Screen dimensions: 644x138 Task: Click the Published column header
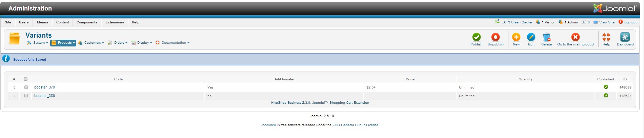click(x=605, y=79)
